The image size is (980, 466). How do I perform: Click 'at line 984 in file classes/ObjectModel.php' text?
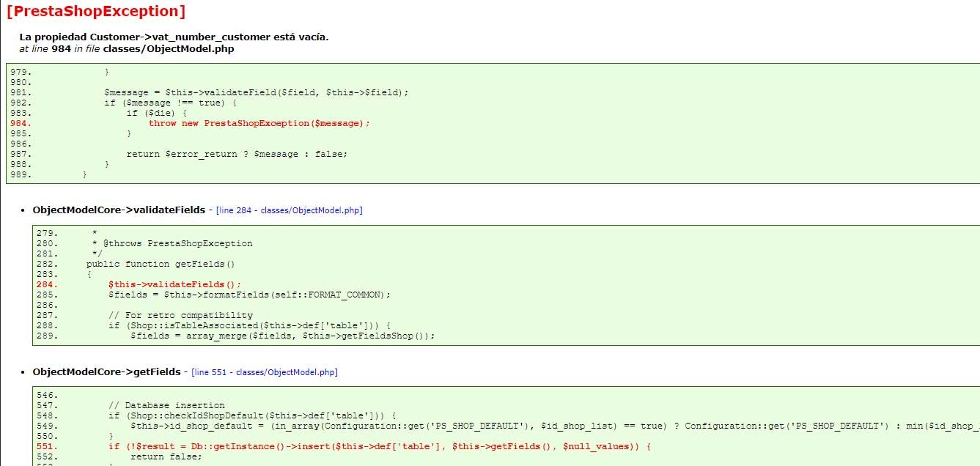[127, 49]
